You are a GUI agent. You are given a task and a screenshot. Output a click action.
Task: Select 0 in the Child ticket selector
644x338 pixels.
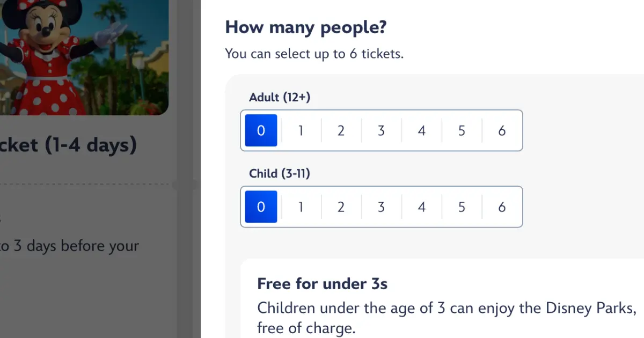tap(261, 207)
